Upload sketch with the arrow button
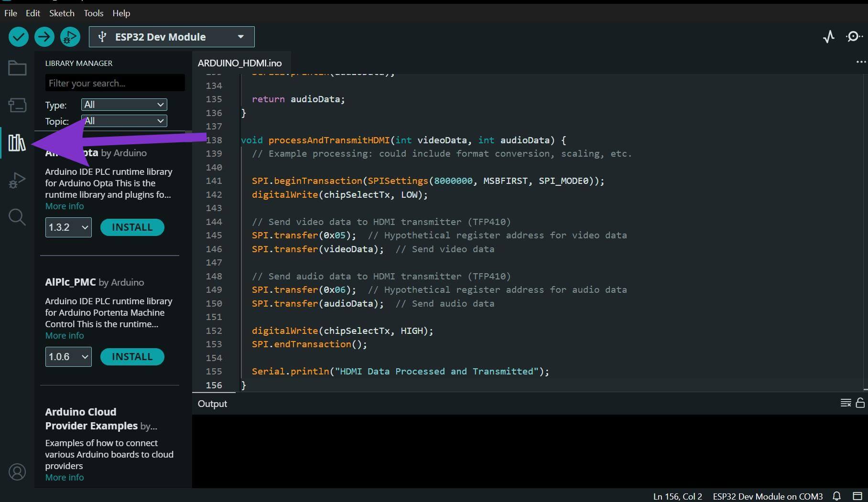The image size is (868, 502). click(44, 37)
